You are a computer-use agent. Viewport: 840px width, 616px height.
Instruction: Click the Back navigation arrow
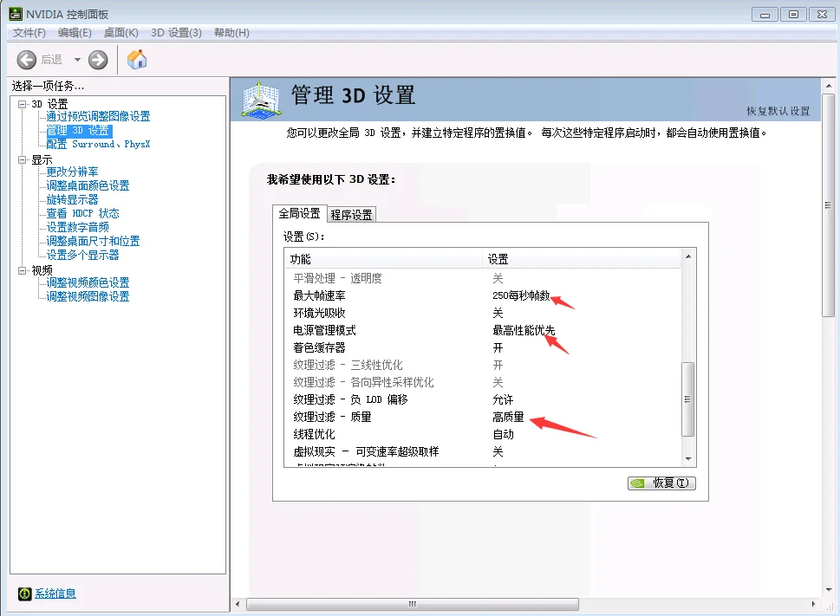pos(26,60)
